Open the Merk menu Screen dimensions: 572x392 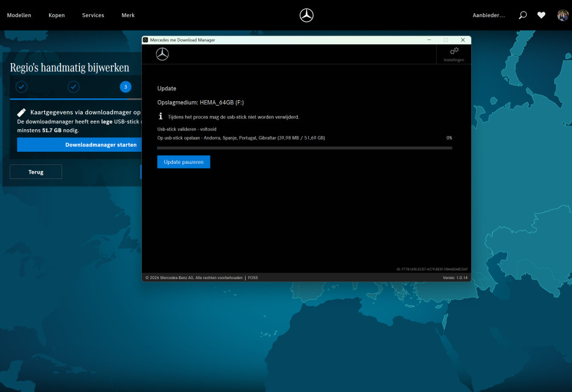128,15
